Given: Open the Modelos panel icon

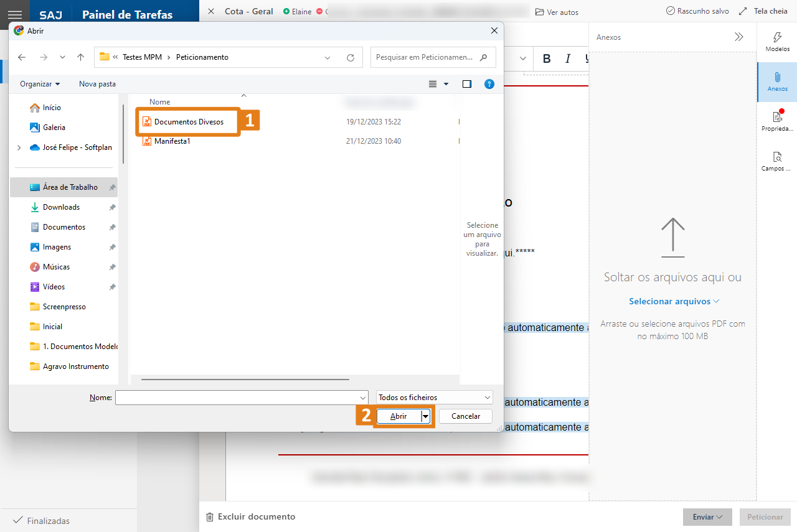Looking at the screenshot, I should [777, 39].
